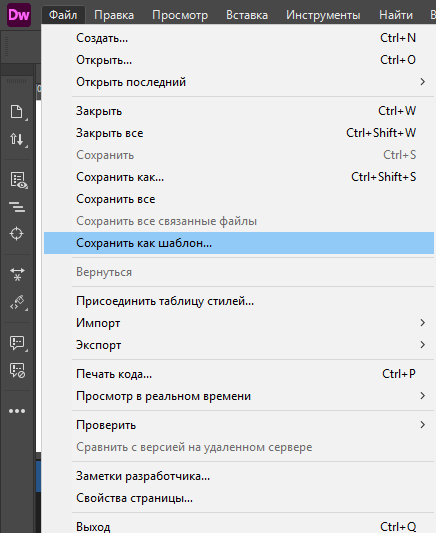Open the Инструменты menu
This screenshot has width=436, height=533.
pos(323,15)
